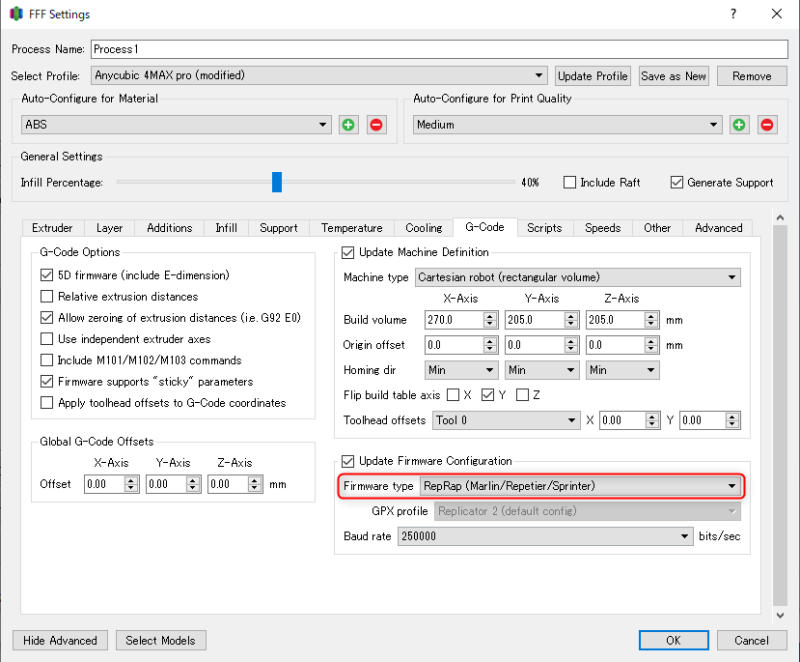Expand the Baud rate dropdown
The height and width of the screenshot is (662, 800).
pyautogui.click(x=545, y=537)
